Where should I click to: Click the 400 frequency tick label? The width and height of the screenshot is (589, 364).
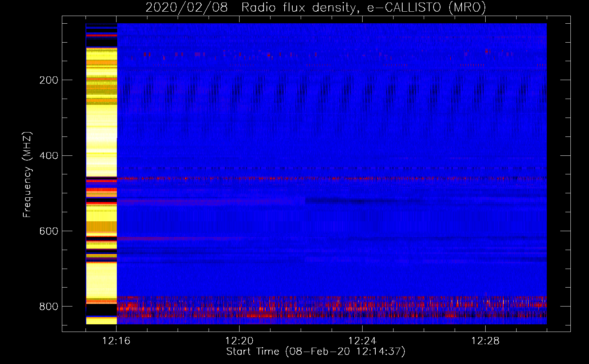point(48,155)
